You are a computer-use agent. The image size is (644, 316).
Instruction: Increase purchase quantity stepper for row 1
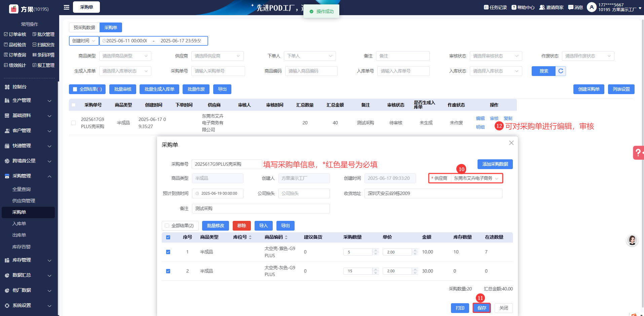(x=376, y=250)
